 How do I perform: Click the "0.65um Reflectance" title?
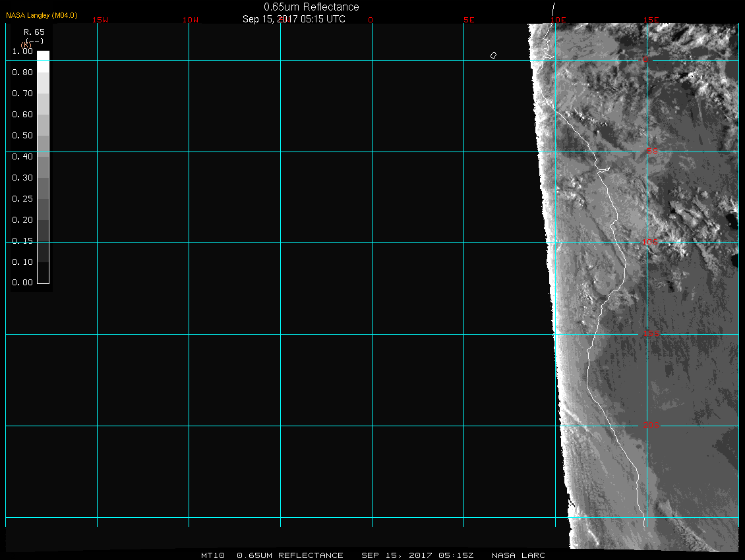coord(311,7)
